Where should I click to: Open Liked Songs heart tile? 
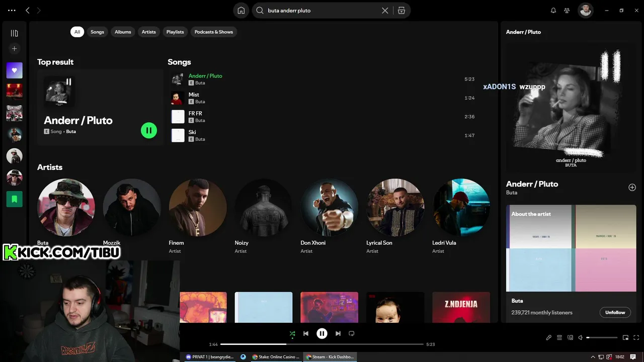point(14,70)
